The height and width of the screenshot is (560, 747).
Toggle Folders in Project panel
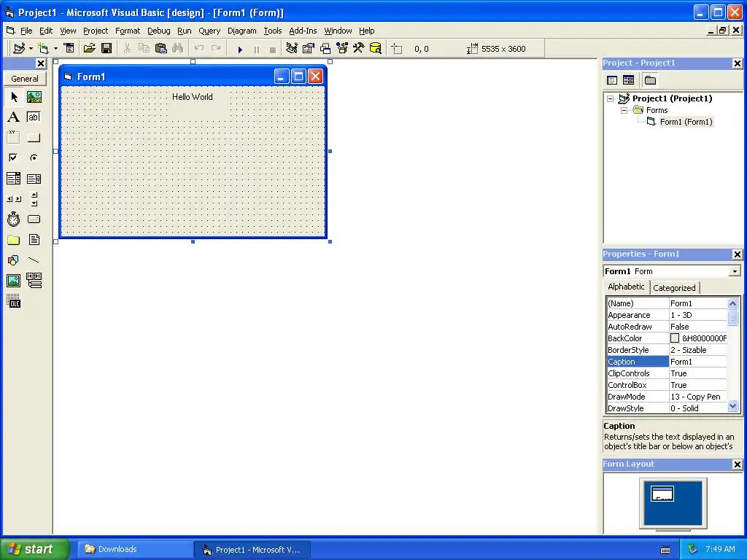(650, 80)
